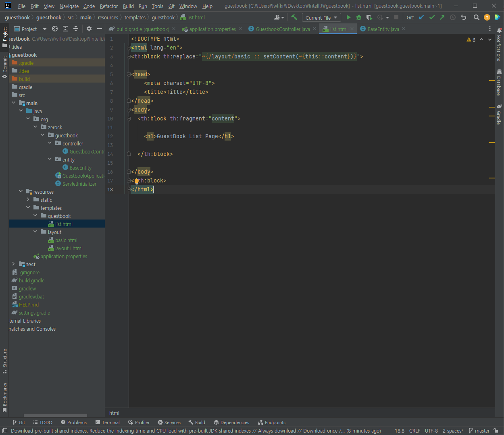Close the list.html editor tab
The width and height of the screenshot is (504, 435).
(x=352, y=29)
